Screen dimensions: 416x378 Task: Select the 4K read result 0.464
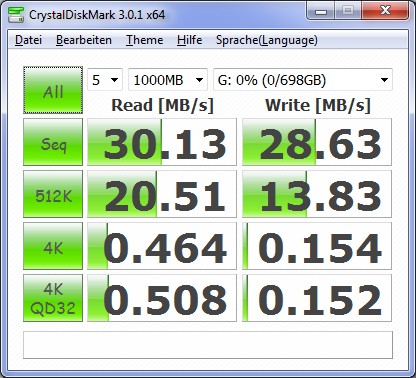tap(162, 246)
